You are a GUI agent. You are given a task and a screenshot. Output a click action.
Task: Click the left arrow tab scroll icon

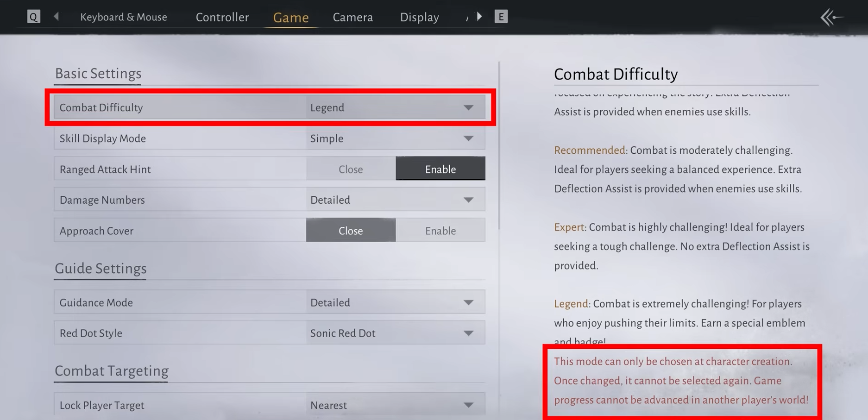point(57,17)
